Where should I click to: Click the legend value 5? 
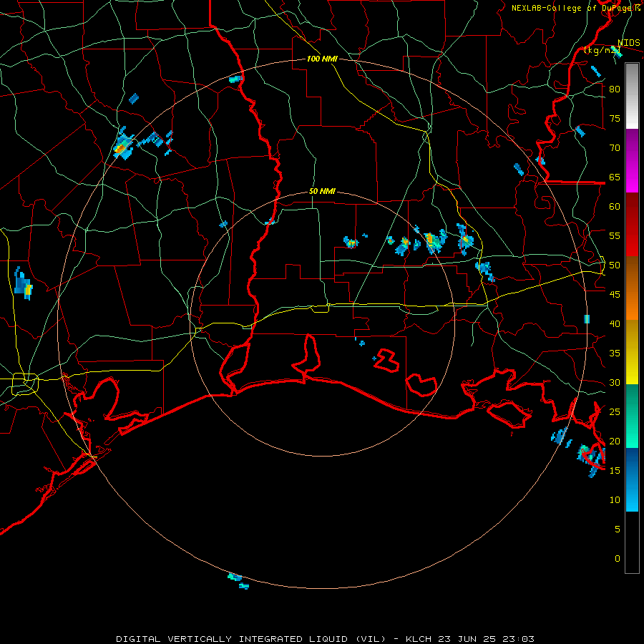pyautogui.click(x=618, y=530)
